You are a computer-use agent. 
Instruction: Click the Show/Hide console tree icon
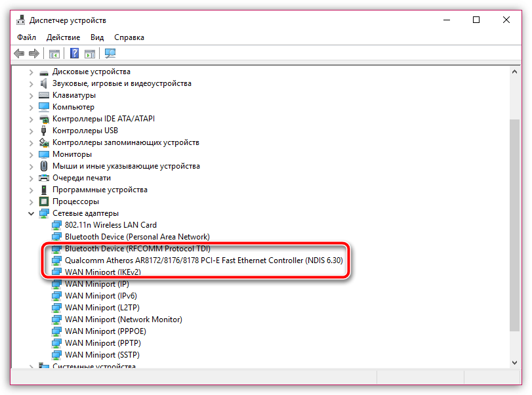click(x=54, y=54)
